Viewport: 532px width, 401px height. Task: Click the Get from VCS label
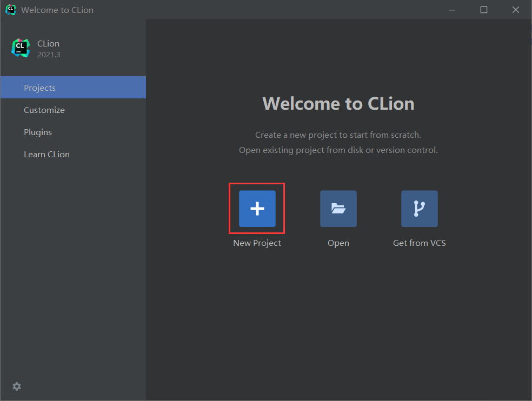(x=420, y=243)
